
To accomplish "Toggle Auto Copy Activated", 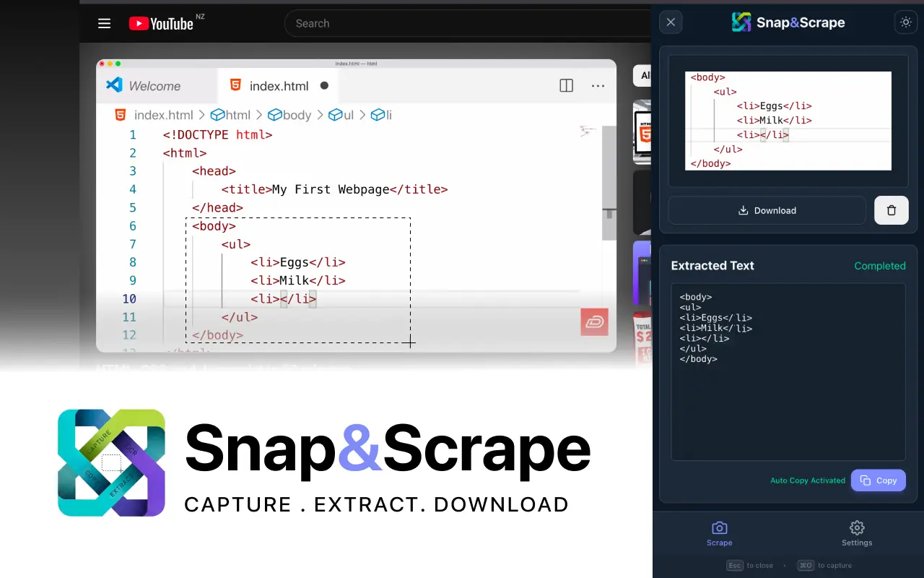I will click(x=808, y=480).
